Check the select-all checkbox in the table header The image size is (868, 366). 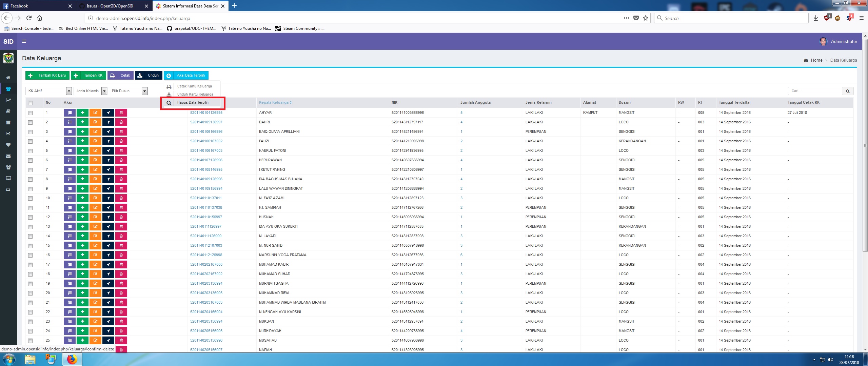(30, 102)
